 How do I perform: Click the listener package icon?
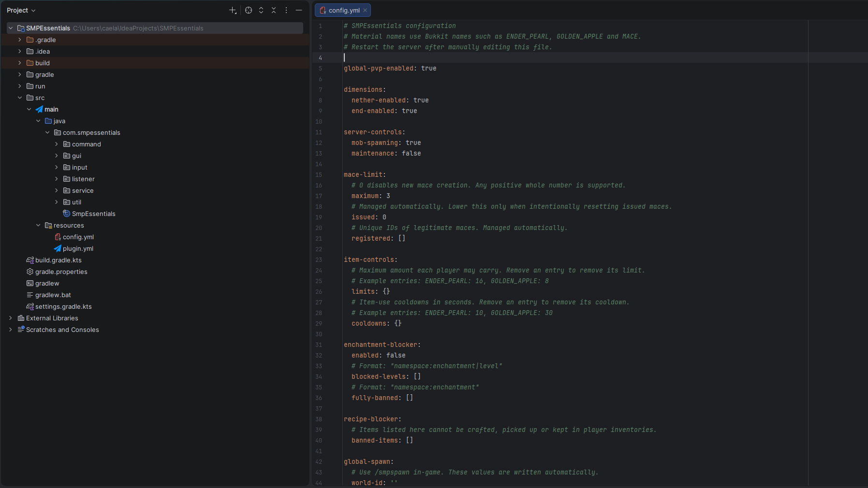[67, 179]
